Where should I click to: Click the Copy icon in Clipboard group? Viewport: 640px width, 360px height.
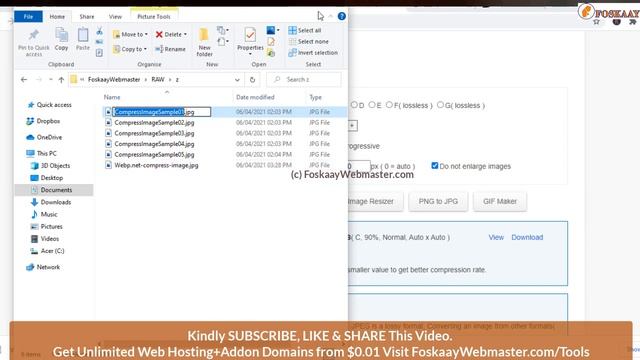click(62, 36)
